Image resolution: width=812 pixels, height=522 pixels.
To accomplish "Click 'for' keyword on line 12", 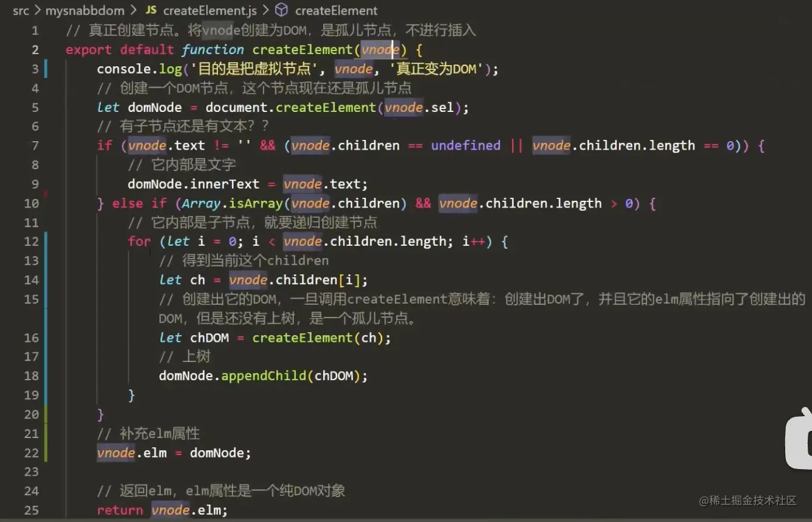I will tap(139, 242).
